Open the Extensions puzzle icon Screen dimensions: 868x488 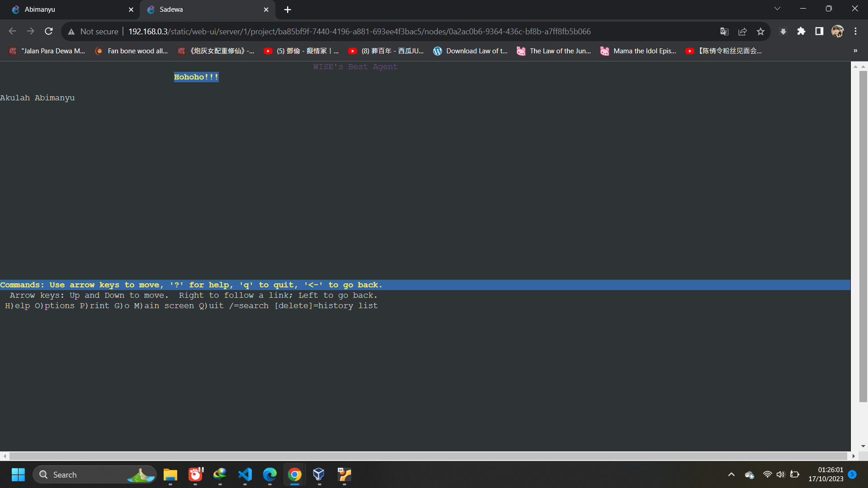[801, 31]
